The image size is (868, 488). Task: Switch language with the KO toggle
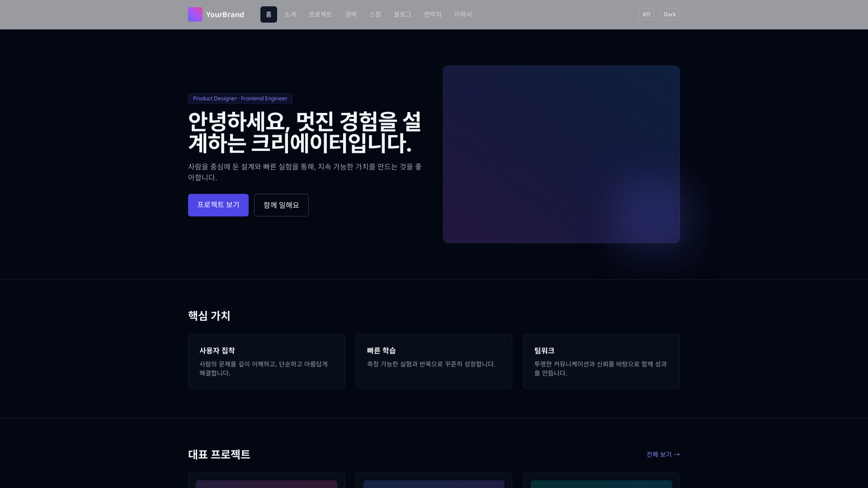pos(646,14)
